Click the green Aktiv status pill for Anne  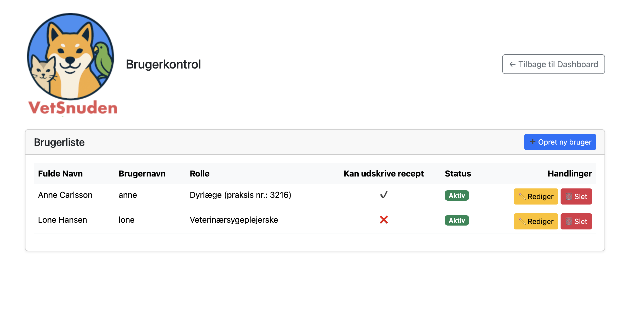tap(457, 195)
